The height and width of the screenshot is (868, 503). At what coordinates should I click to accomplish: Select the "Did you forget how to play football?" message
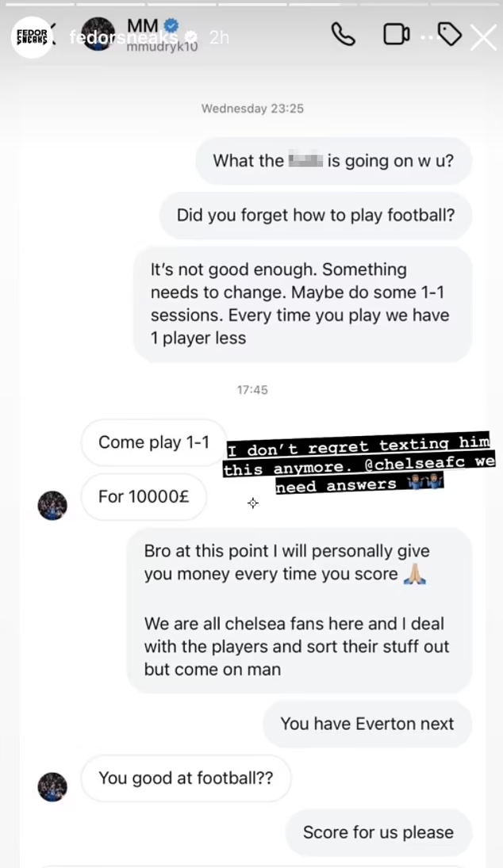tap(316, 215)
